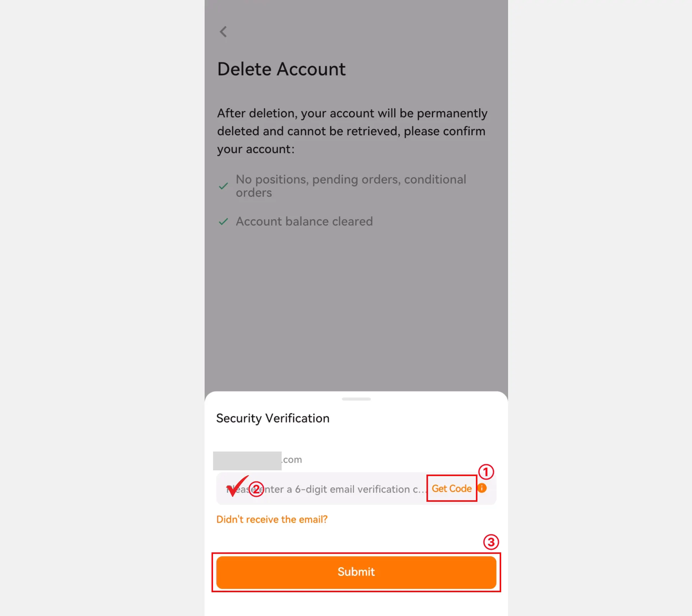Tap the orange info icon beside Get Code
The width and height of the screenshot is (692, 616).
(x=482, y=488)
